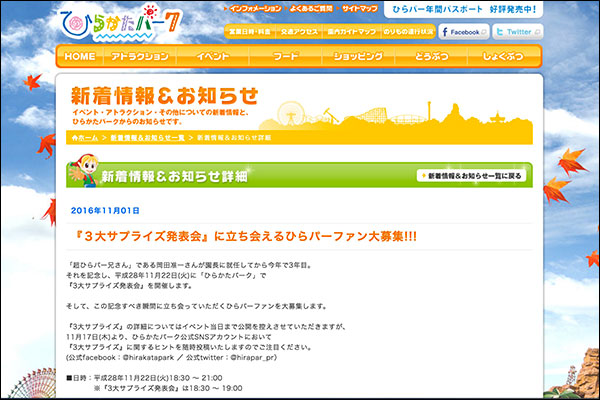Open the Twitter page button

coord(518,32)
